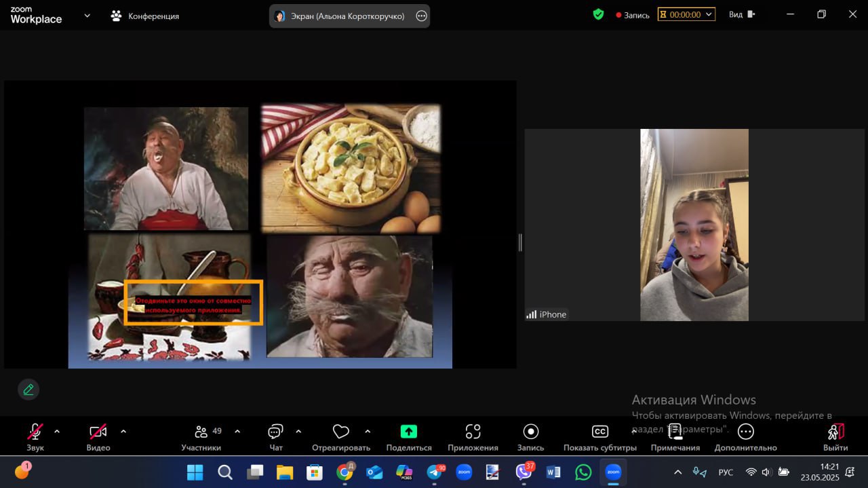Open the 00:00:00 meeting timer dropdown
The height and width of the screenshot is (488, 868).
click(x=686, y=14)
